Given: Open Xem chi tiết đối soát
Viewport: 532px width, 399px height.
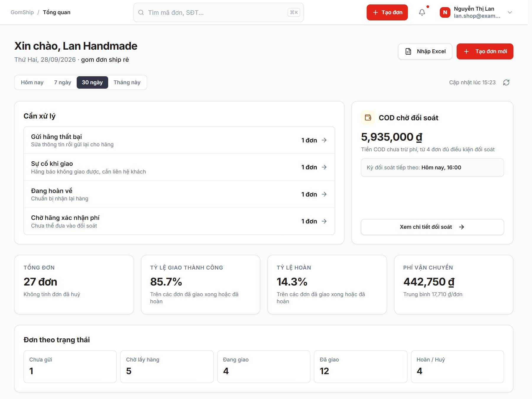Looking at the screenshot, I should pos(432,227).
